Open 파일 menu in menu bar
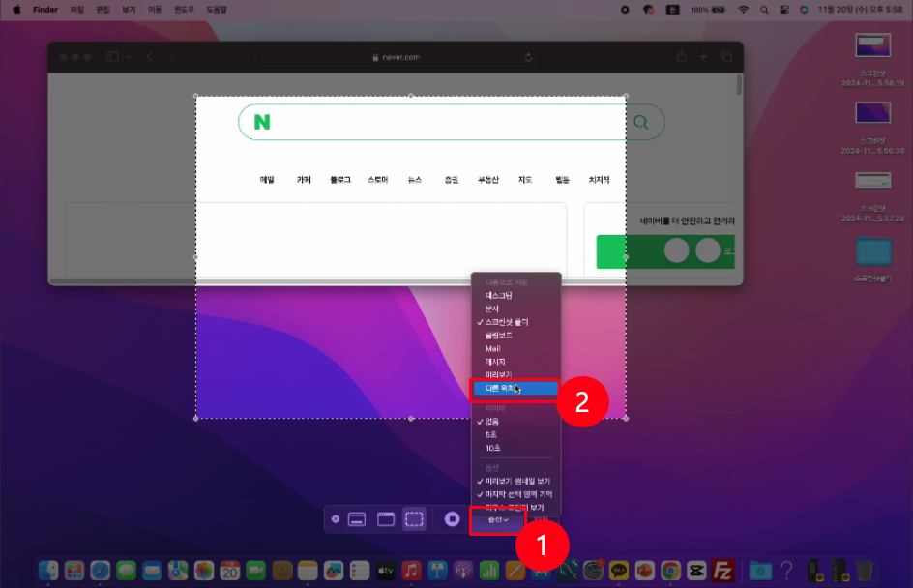The height and width of the screenshot is (588, 913). click(x=77, y=10)
